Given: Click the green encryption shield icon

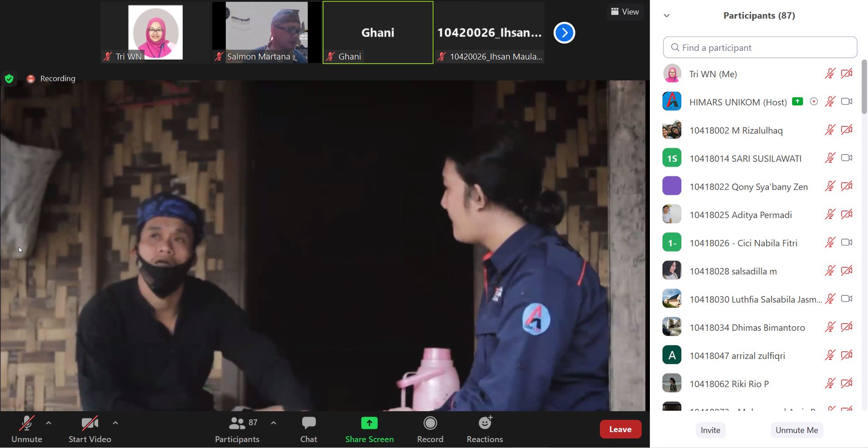Looking at the screenshot, I should [9, 79].
